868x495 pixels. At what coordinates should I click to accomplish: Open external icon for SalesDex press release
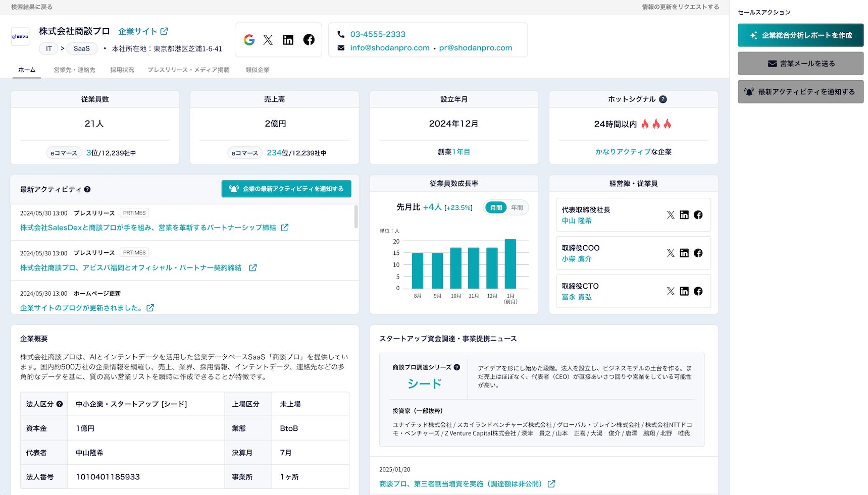click(x=285, y=228)
